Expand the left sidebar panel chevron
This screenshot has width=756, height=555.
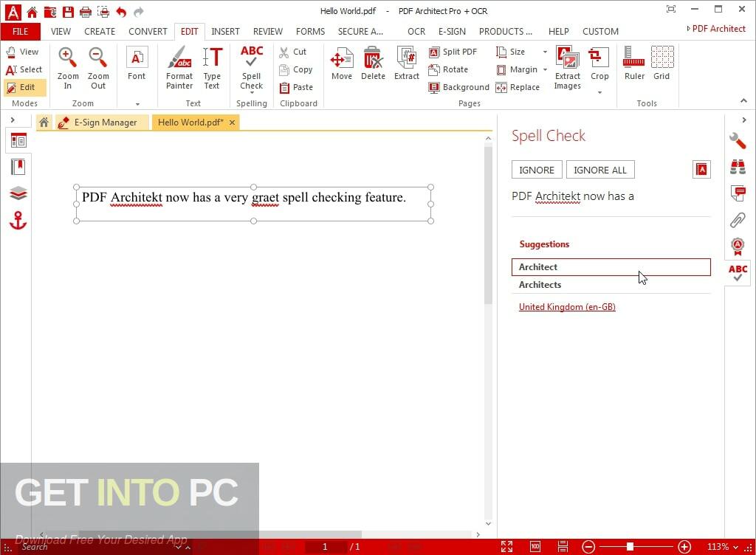tap(13, 120)
